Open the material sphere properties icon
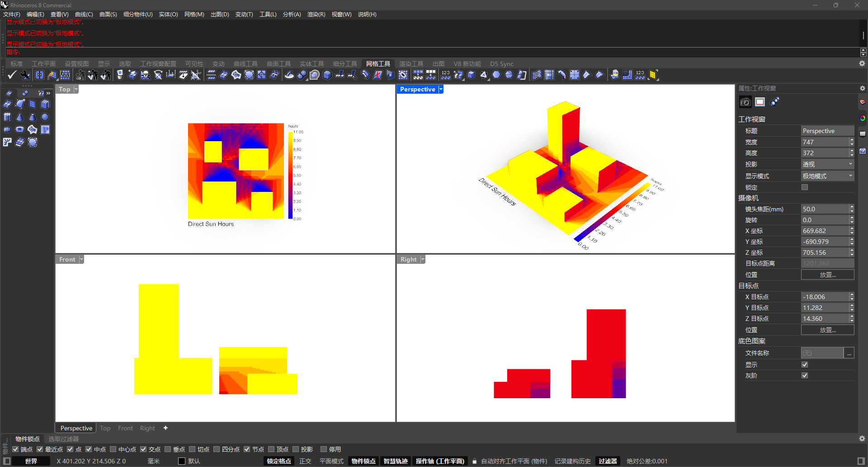 point(775,102)
